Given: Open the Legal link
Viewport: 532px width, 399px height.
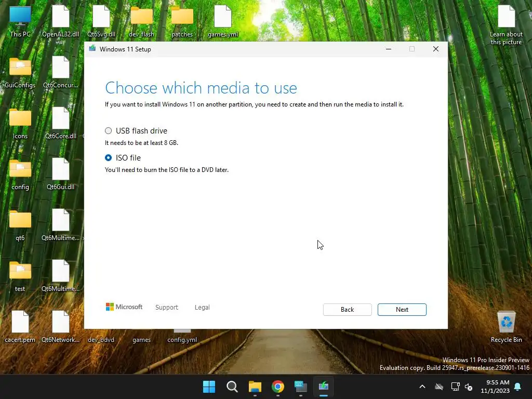Looking at the screenshot, I should pos(202,307).
